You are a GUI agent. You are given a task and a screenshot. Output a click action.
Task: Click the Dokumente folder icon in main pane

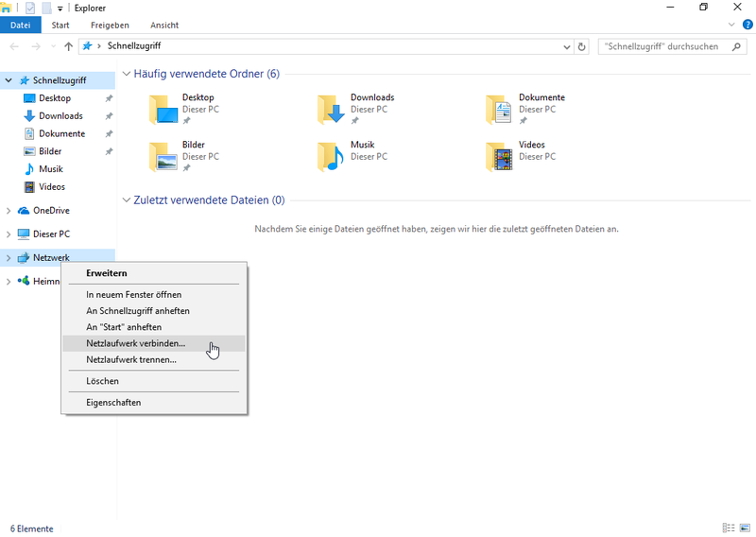tap(499, 110)
